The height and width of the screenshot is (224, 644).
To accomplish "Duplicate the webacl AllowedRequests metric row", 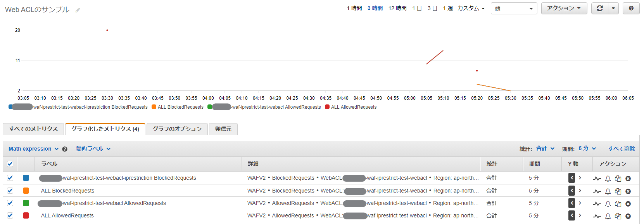I will click(618, 204).
